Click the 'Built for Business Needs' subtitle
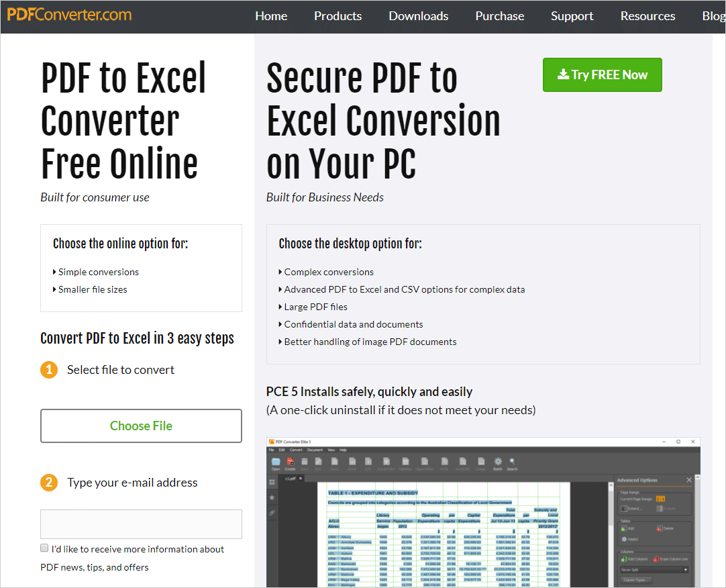This screenshot has width=726, height=588. [325, 197]
